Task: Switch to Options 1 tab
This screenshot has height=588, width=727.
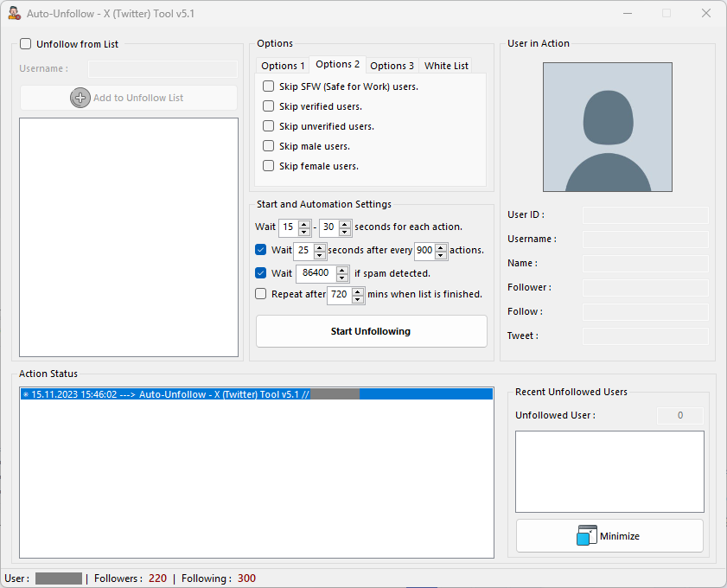Action: point(283,66)
